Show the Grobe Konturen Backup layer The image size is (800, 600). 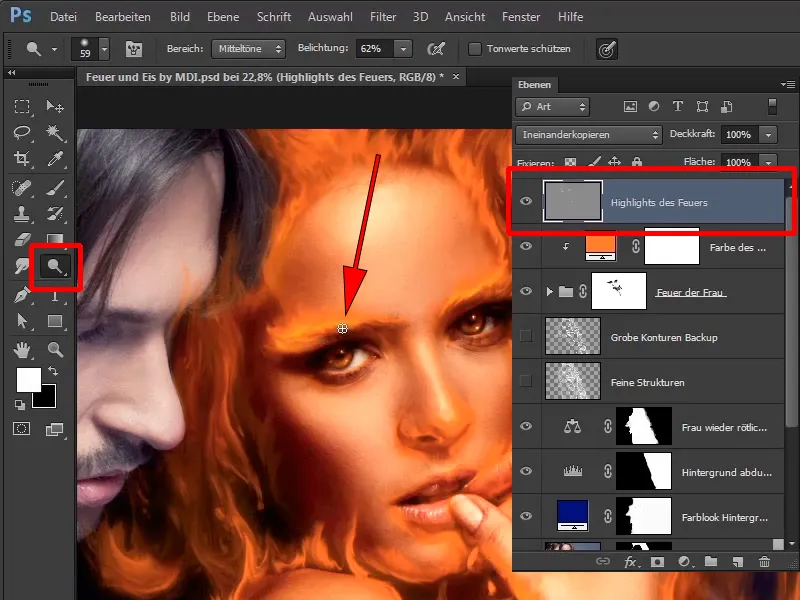click(x=526, y=338)
